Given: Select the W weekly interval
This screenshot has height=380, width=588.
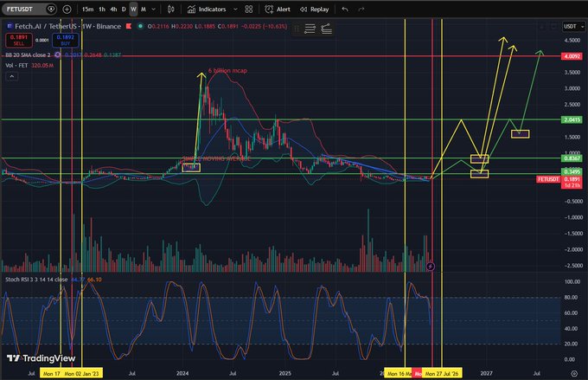Looking at the screenshot, I should coord(133,9).
